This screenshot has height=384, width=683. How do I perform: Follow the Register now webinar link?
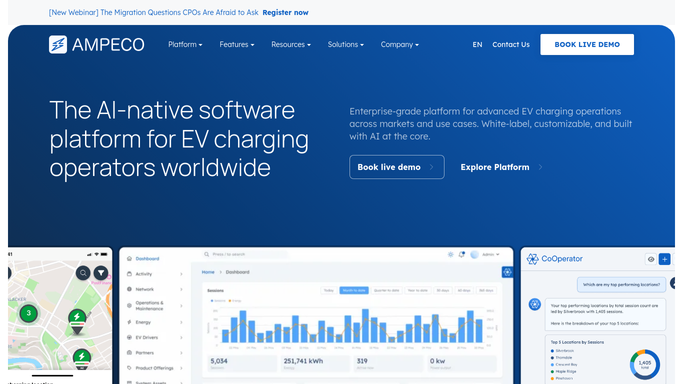pyautogui.click(x=285, y=13)
